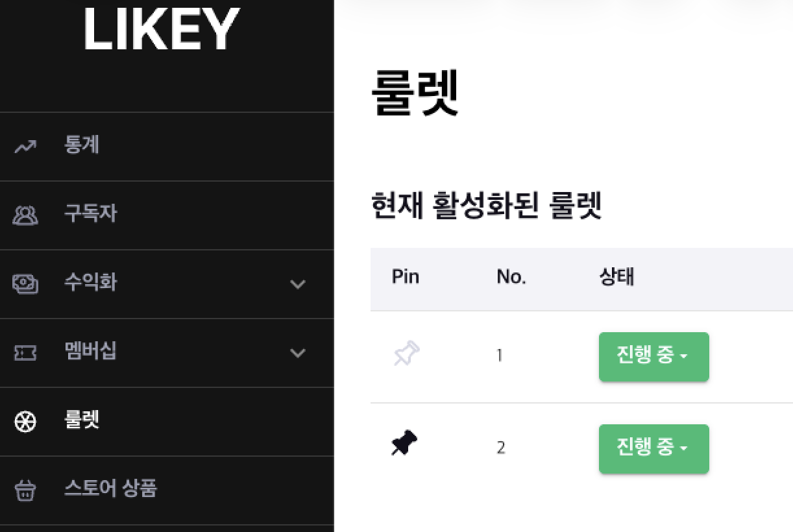Select the 룰렛 sidebar label
This screenshot has width=793, height=532.
pos(82,420)
